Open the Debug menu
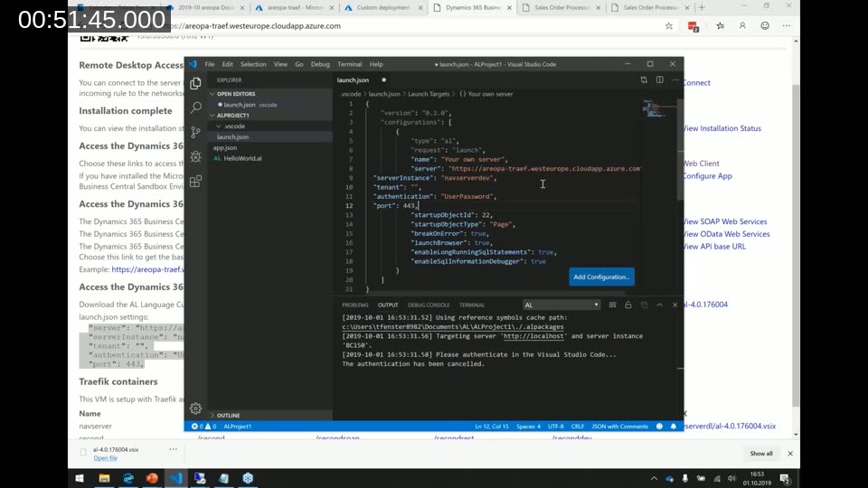The image size is (868, 488). pyautogui.click(x=320, y=64)
